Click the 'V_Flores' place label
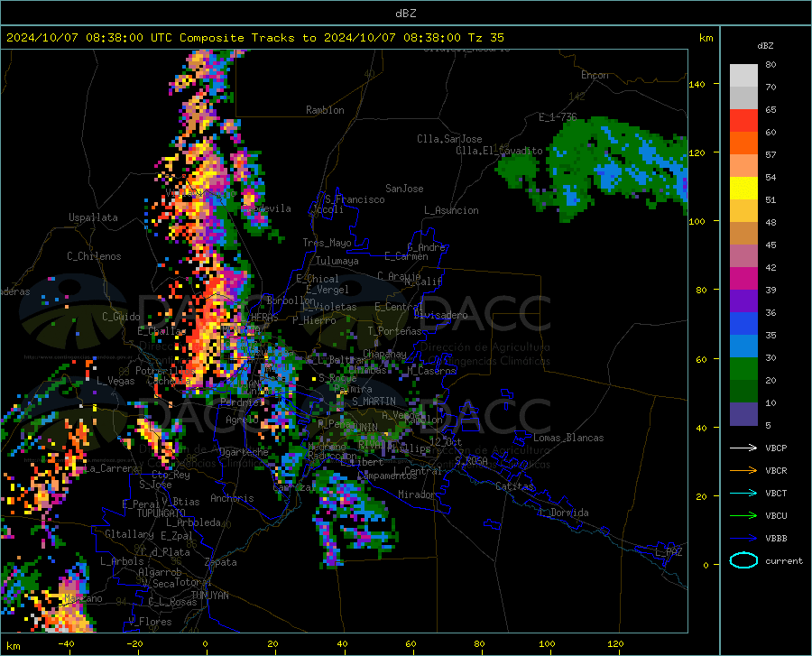The image size is (812, 656). click(x=150, y=622)
